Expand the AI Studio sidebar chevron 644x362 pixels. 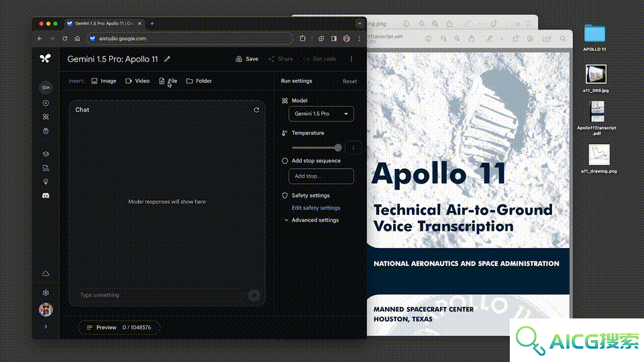coord(46,326)
